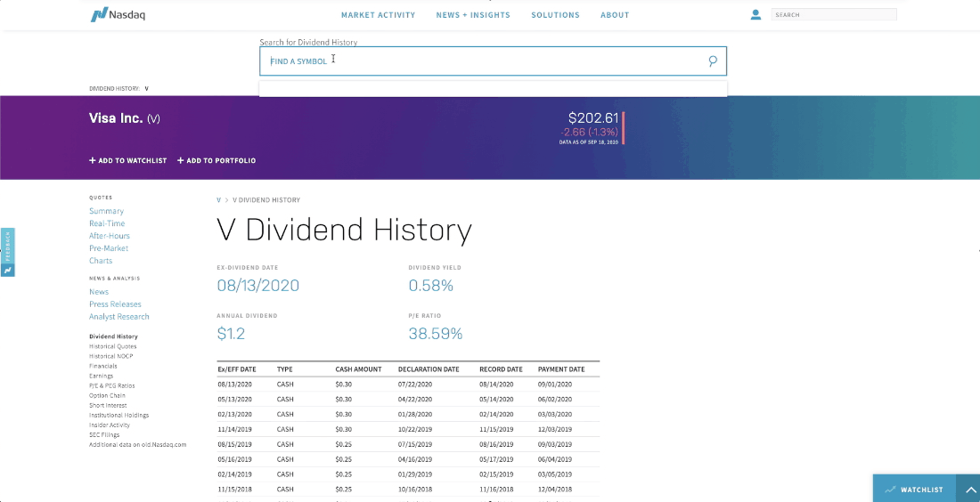Open Solutions menu
980x502 pixels.
pyautogui.click(x=556, y=15)
